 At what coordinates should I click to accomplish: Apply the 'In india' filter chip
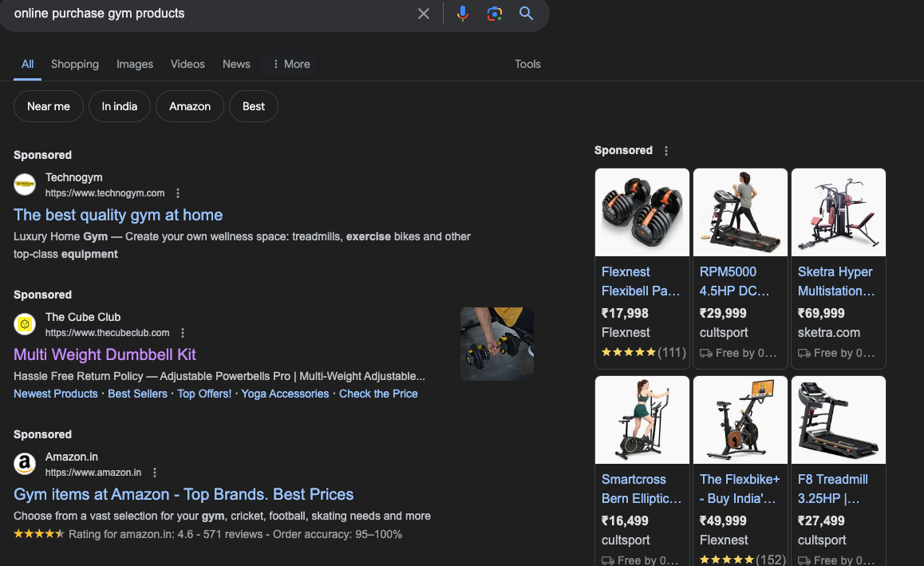(x=120, y=107)
